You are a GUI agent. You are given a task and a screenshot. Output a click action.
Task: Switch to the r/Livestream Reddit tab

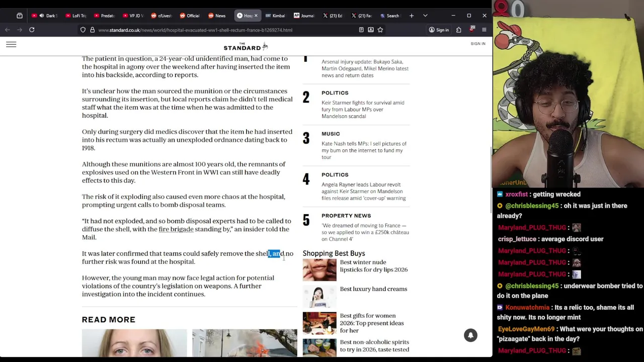coord(160,16)
